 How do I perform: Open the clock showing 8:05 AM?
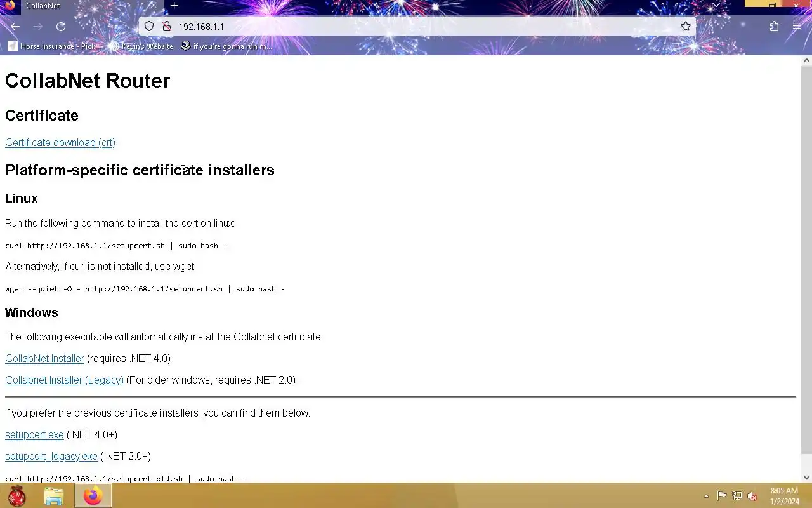click(784, 496)
